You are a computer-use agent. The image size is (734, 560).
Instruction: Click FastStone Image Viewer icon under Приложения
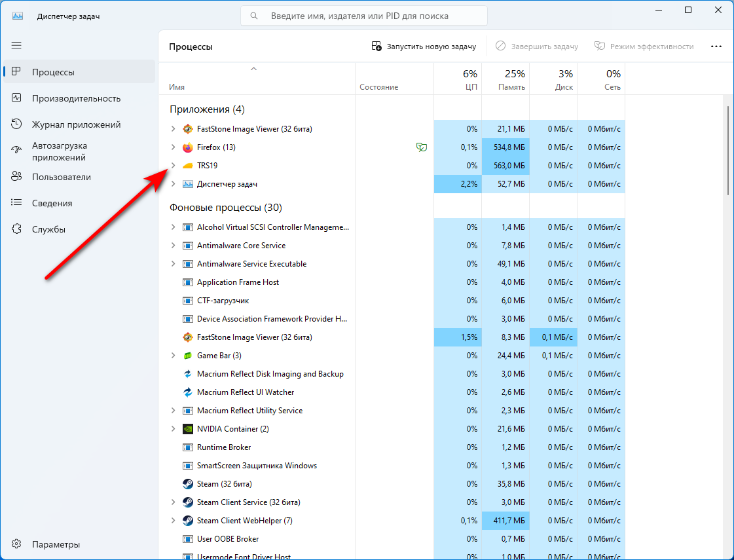(188, 129)
